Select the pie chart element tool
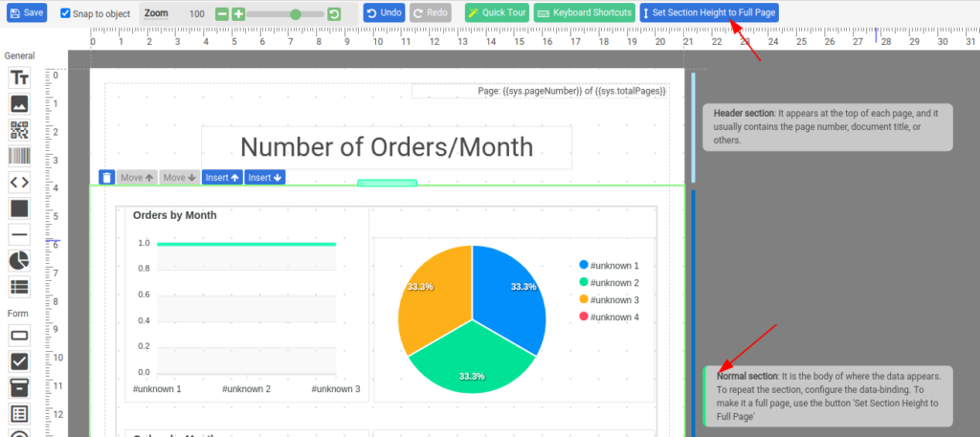Image resolution: width=980 pixels, height=437 pixels. [19, 260]
